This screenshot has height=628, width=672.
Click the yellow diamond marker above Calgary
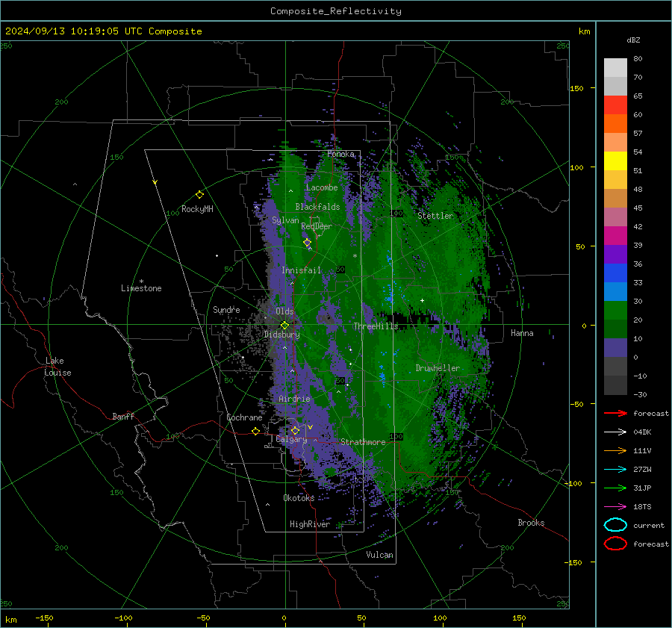pyautogui.click(x=295, y=430)
